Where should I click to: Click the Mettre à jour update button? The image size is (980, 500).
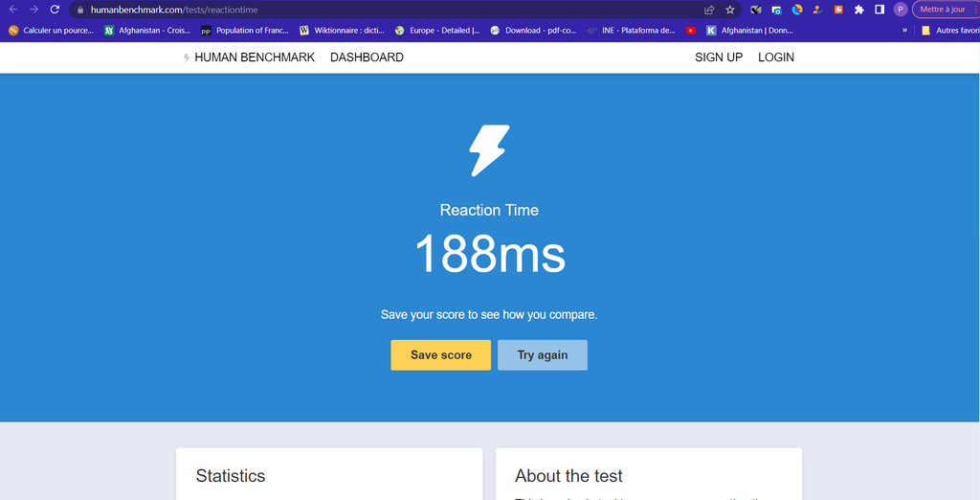click(x=944, y=10)
